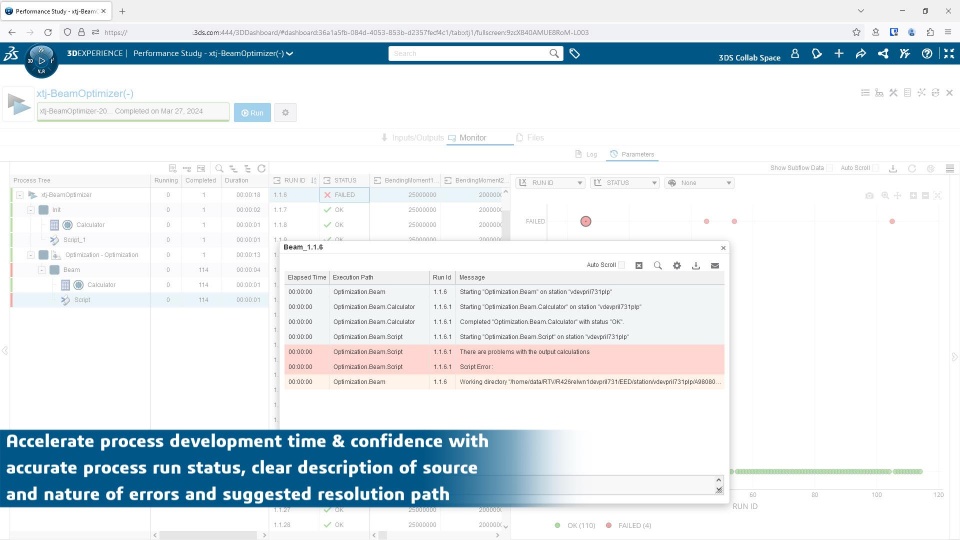Switch to the Log tab
Image resolution: width=960 pixels, height=540 pixels.
click(586, 154)
